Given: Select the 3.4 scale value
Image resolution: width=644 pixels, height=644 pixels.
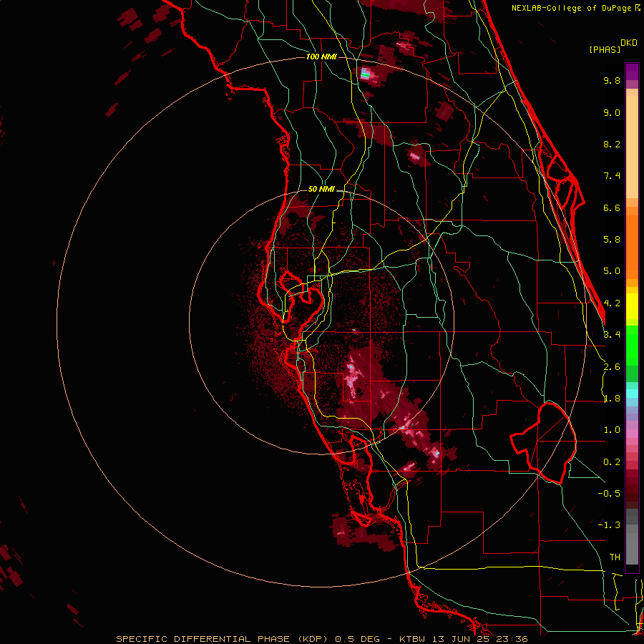Looking at the screenshot, I should pyautogui.click(x=612, y=335).
